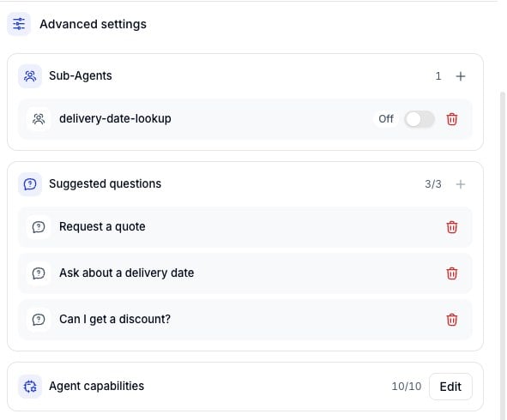The height and width of the screenshot is (420, 507).
Task: Click the 10/10 capabilities counter
Action: [407, 387]
